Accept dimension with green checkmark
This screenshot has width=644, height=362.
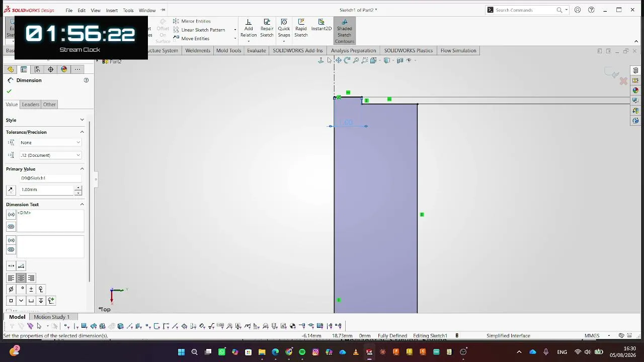point(9,91)
